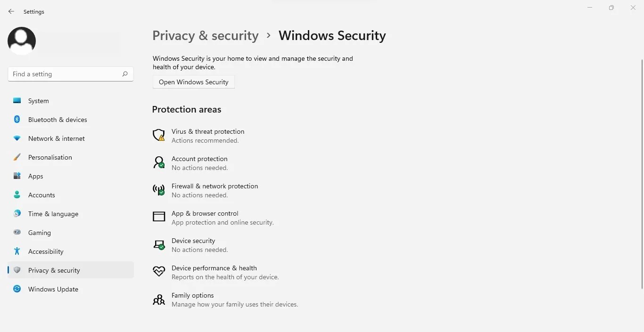Screen dimensions: 644x332
Task: Go back using the back arrow
Action: (11, 11)
